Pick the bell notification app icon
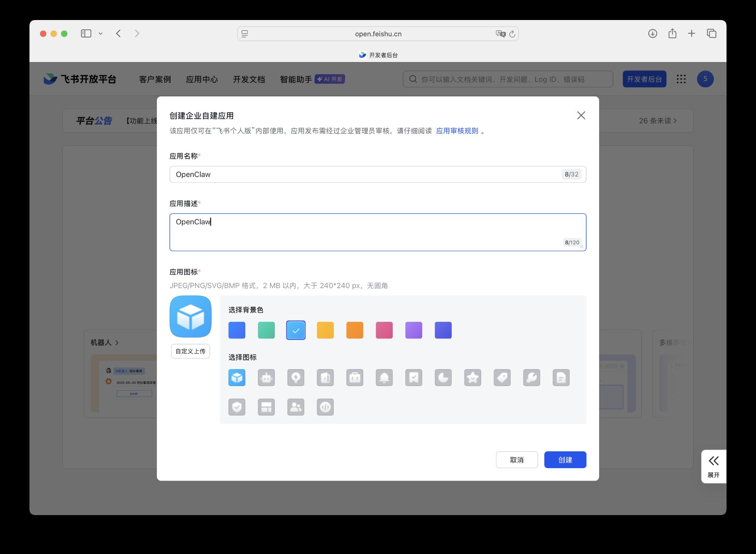This screenshot has width=756, height=554. click(384, 378)
